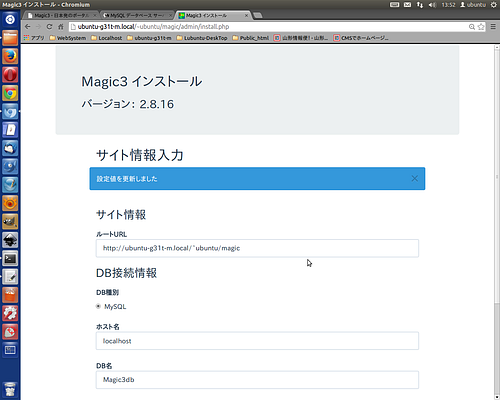Click the DB名 Magic3db input field
Image resolution: width=500 pixels, height=400 pixels.
coord(257,380)
